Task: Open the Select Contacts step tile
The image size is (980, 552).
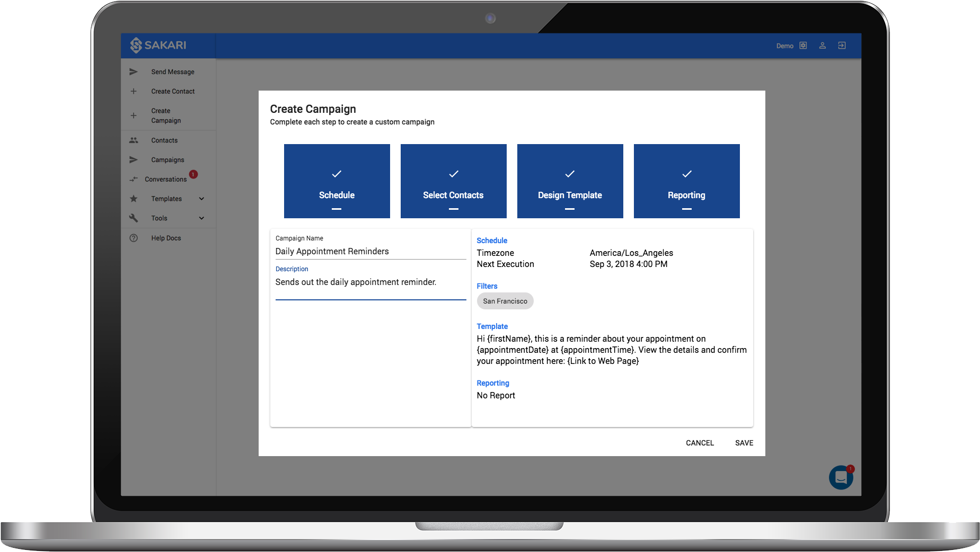Action: [x=453, y=181]
